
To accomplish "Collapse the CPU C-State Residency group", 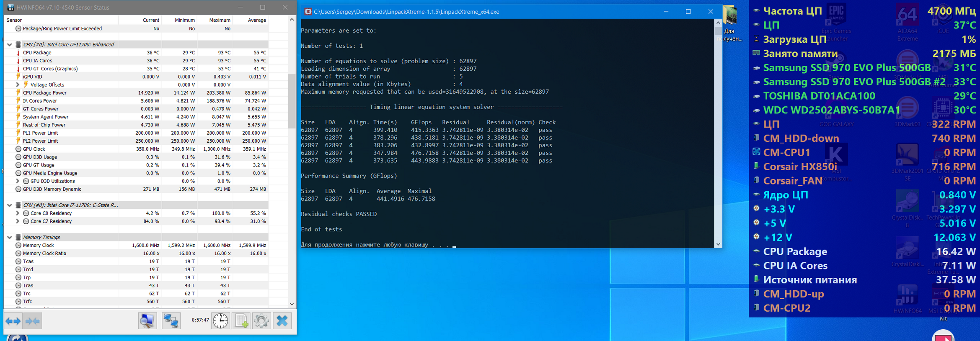I will (10, 205).
